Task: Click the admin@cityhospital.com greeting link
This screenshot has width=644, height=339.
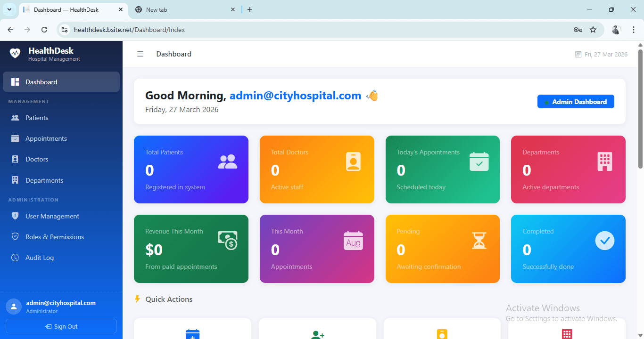Action: [x=296, y=96]
